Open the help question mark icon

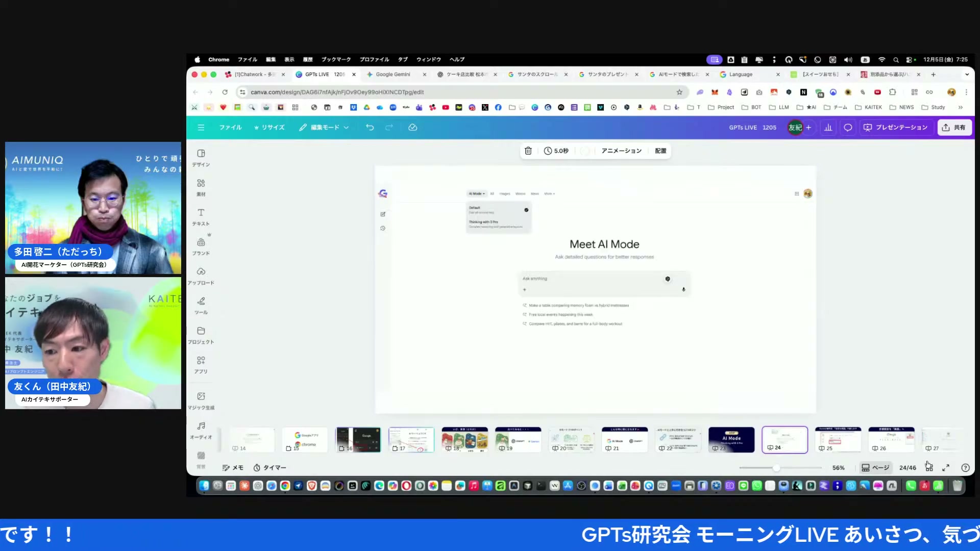965,468
